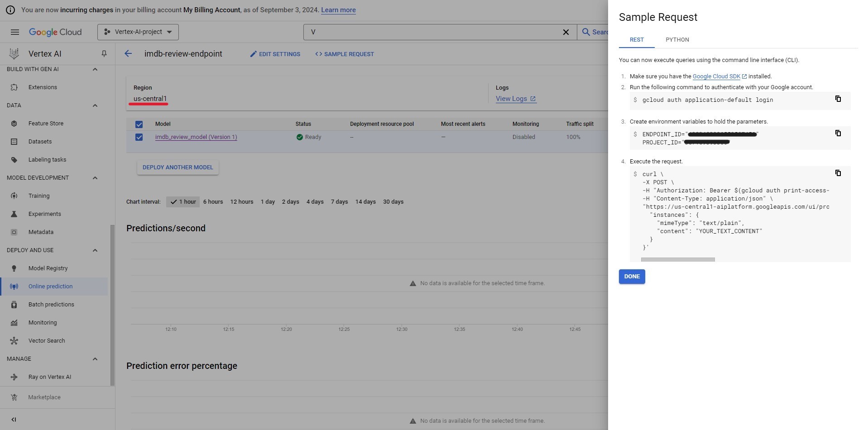Switch to the REST tab
The image size is (868, 430).
click(637, 40)
